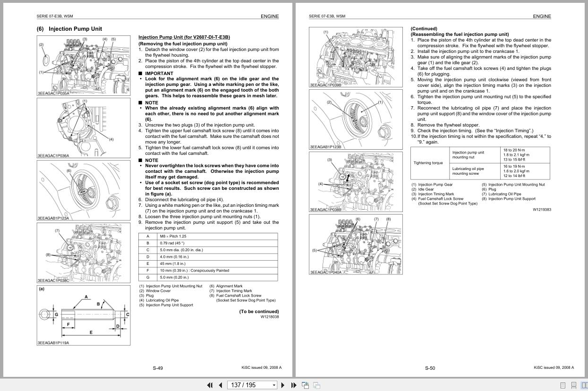Click the ENGINE header on right page
This screenshot has height=391, width=588.
[x=542, y=16]
